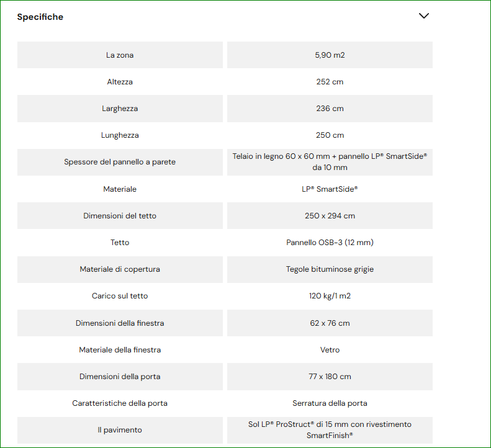Select the 250 x 294 cm roof value
The image size is (491, 448).
click(330, 216)
